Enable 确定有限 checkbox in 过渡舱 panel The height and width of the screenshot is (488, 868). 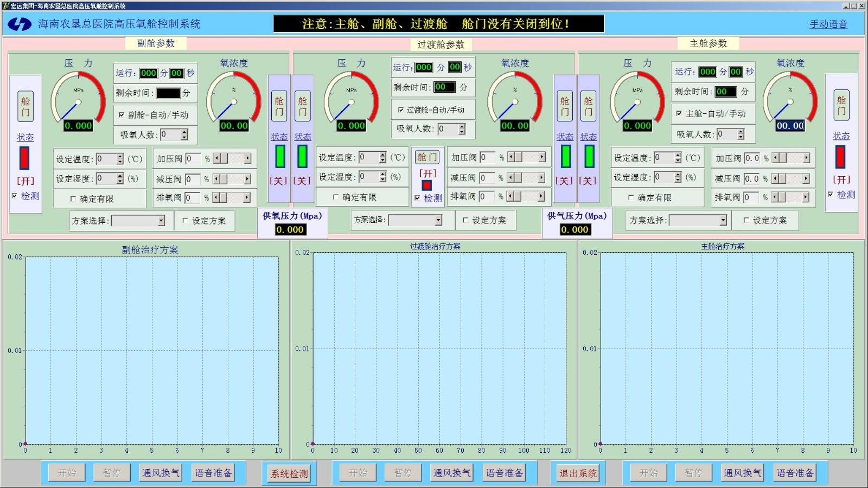(x=336, y=197)
